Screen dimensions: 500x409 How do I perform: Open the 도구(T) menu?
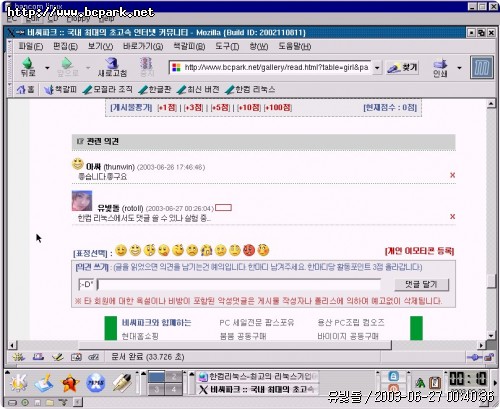[x=227, y=46]
